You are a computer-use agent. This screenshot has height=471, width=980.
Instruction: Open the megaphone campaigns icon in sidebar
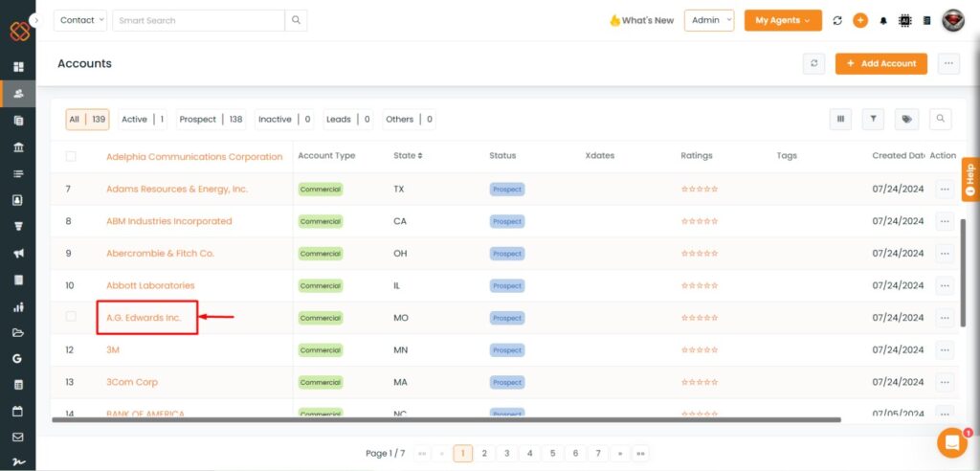coord(18,254)
